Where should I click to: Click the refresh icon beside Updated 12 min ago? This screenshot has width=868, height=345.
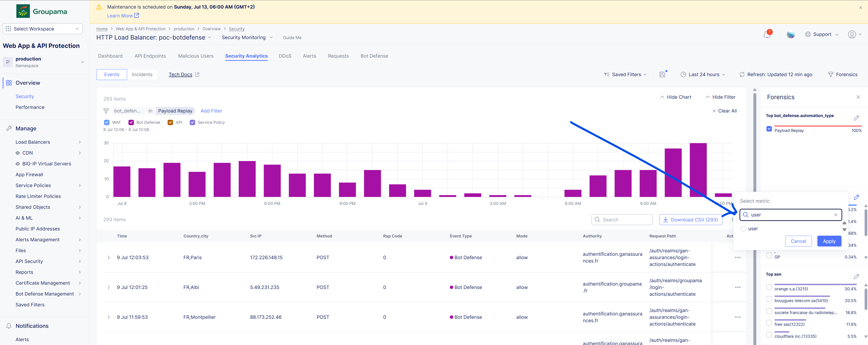tap(742, 74)
